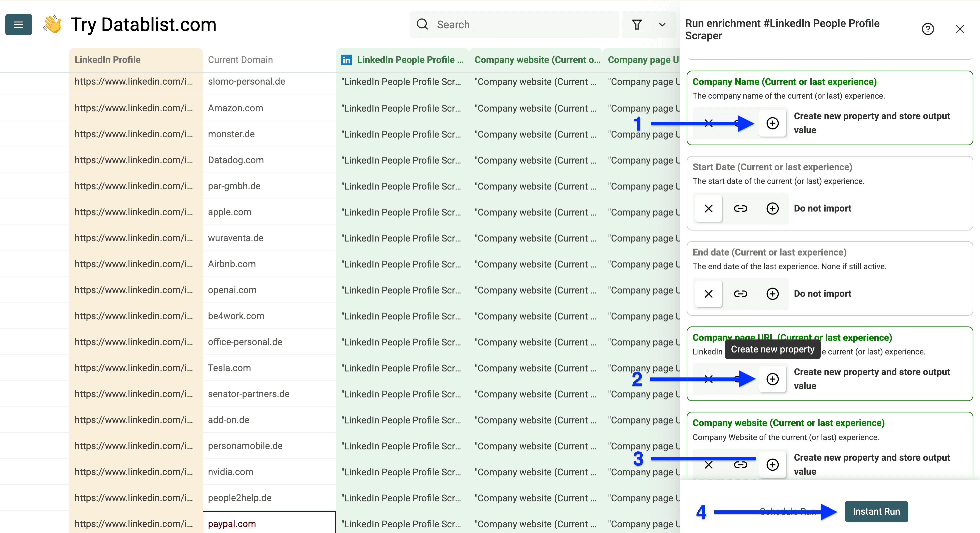Open the paypal.com link
This screenshot has height=533, width=980.
coord(232,523)
